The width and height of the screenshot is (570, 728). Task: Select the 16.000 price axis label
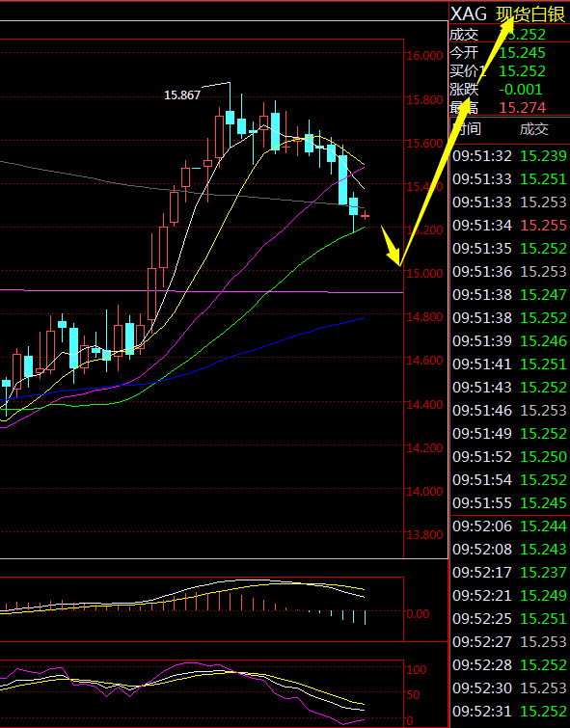point(424,56)
